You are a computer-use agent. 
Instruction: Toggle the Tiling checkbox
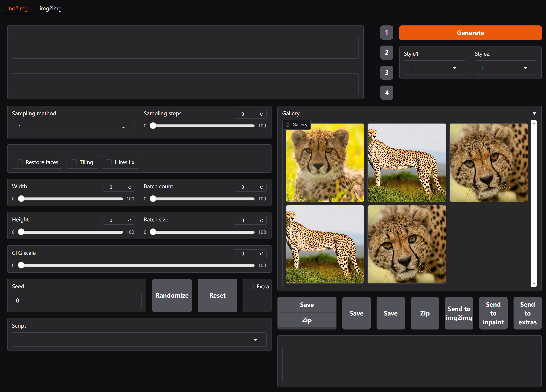tap(74, 162)
